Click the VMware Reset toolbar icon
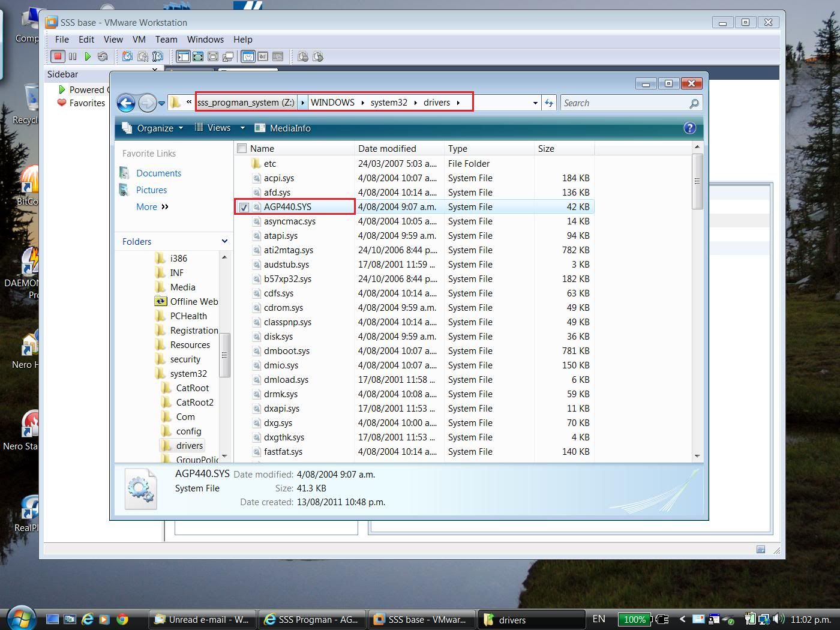This screenshot has width=840, height=630. (x=103, y=56)
